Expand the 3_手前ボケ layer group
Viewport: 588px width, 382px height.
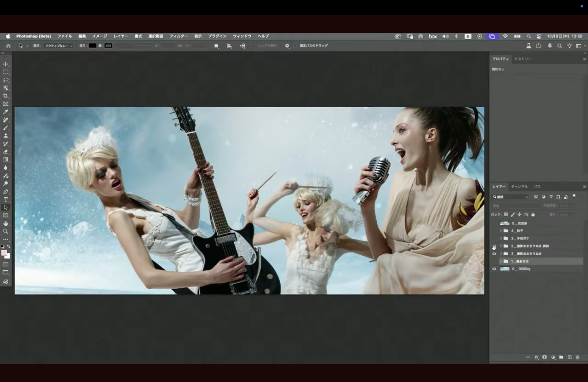click(501, 238)
